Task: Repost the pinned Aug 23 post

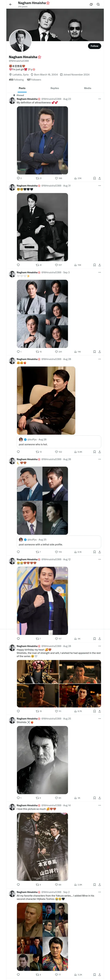Action: pos(39,178)
